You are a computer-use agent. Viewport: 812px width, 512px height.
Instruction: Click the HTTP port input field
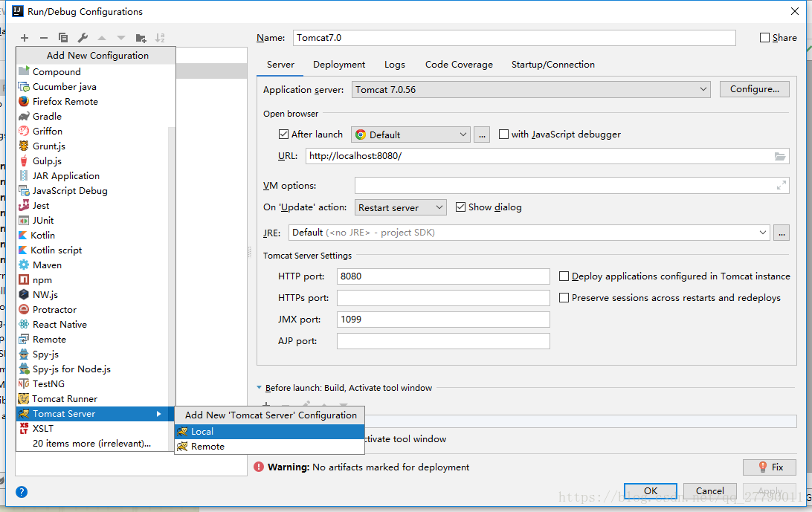tap(443, 276)
